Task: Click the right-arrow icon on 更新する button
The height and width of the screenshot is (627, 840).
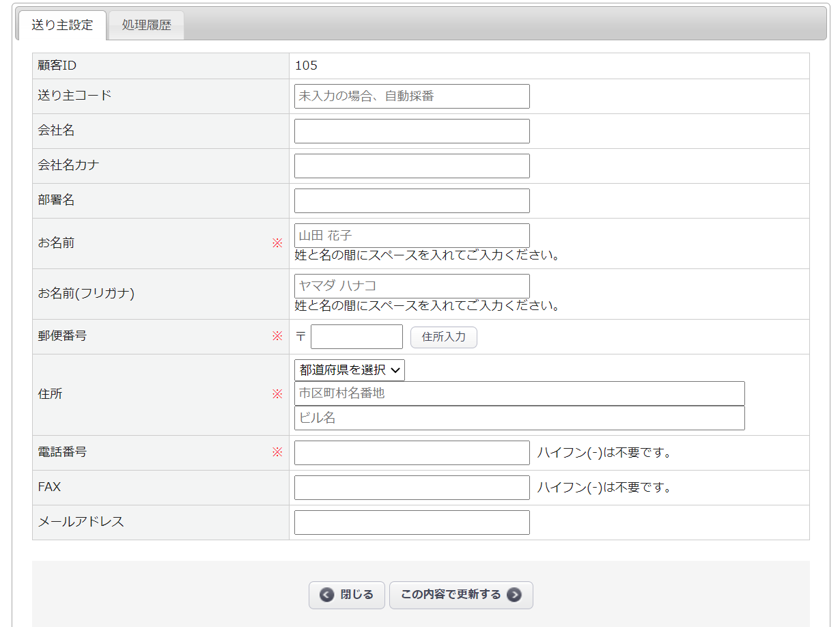Action: (514, 595)
